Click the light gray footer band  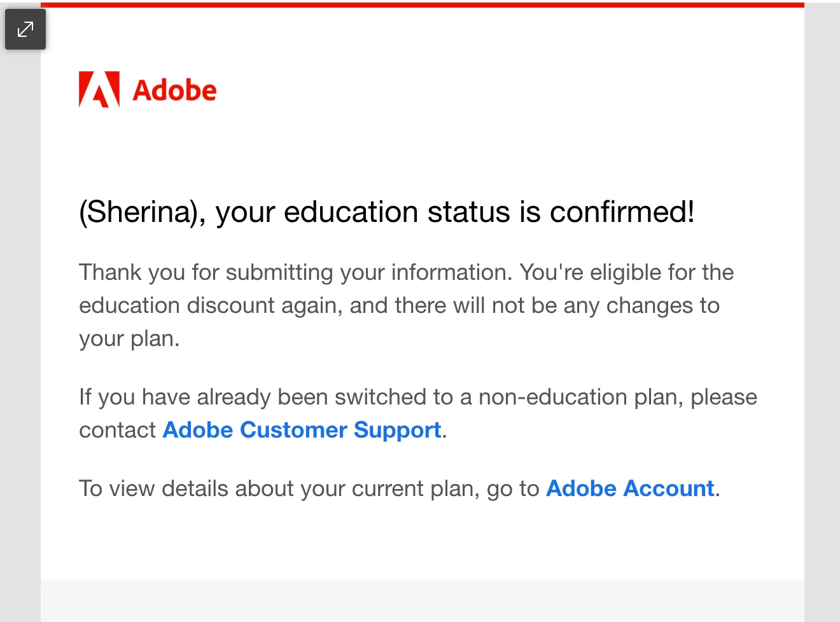point(423,601)
